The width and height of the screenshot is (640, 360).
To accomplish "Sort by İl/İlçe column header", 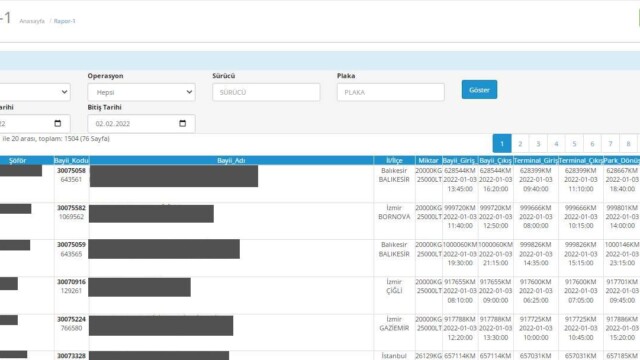I will pyautogui.click(x=394, y=160).
